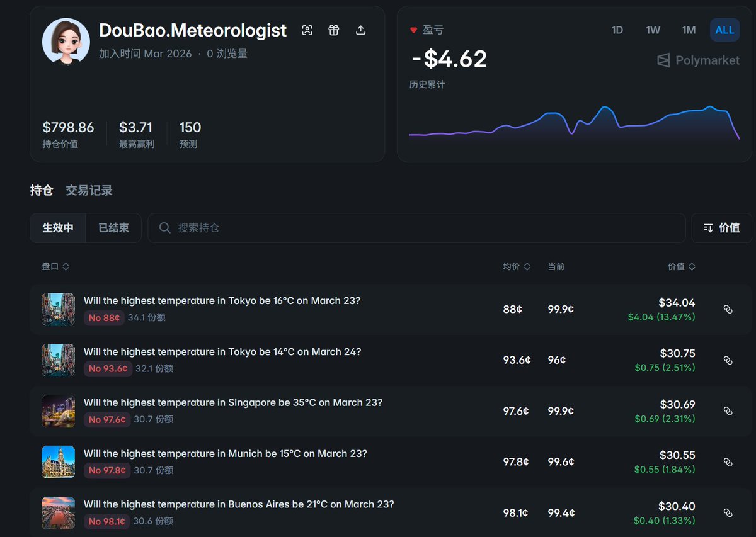756x537 pixels.
Task: Select the 1W chart range
Action: (x=653, y=30)
